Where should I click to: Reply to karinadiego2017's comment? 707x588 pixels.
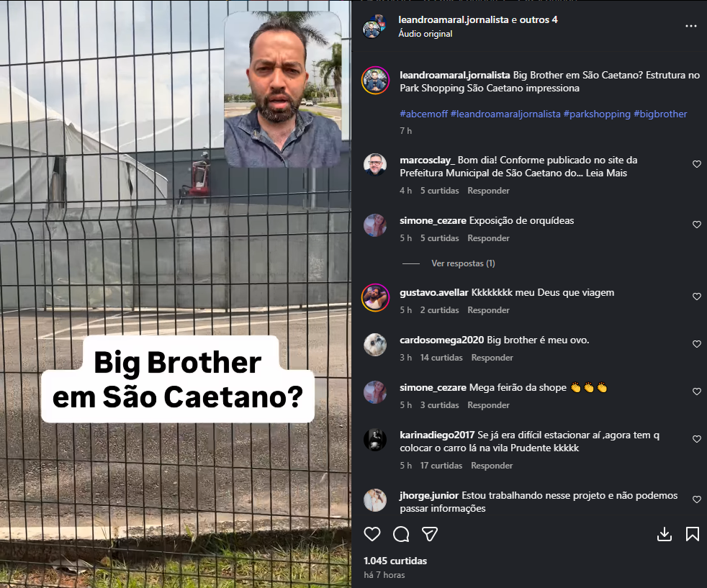coord(492,466)
